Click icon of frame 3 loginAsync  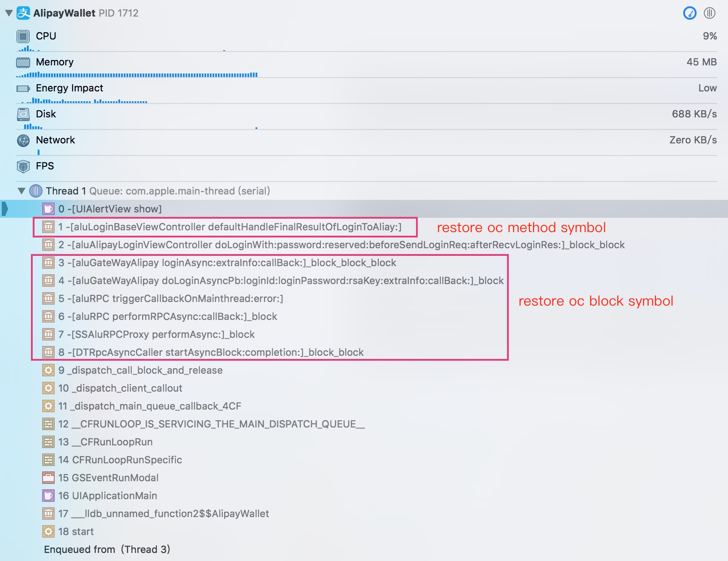tap(48, 263)
